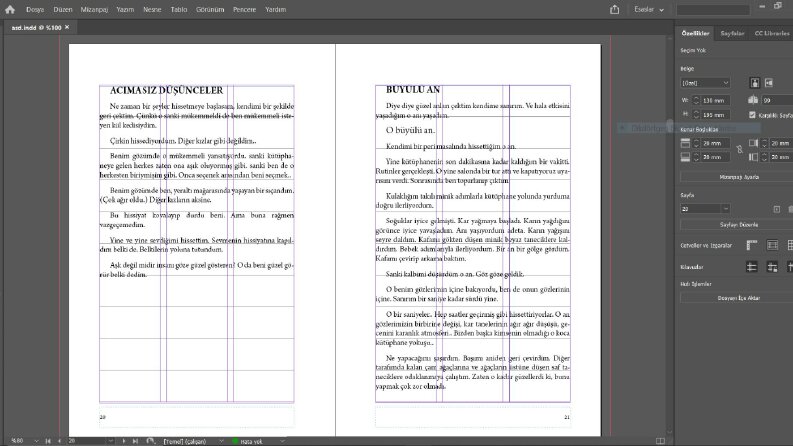The height and width of the screenshot is (446, 793).
Task: Click the page width W input field
Action: click(x=715, y=100)
